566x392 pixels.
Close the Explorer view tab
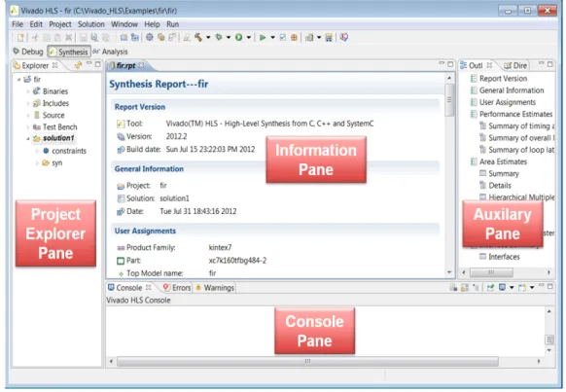(x=54, y=65)
